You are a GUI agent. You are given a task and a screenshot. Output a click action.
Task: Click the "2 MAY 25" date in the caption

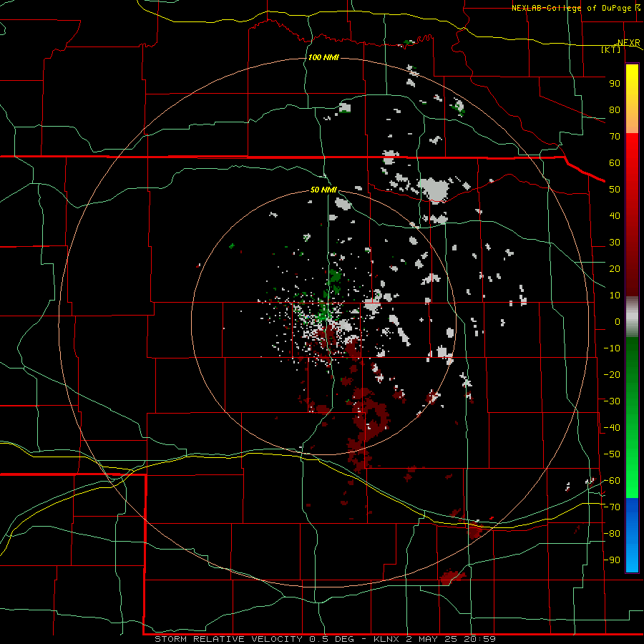[x=431, y=639]
